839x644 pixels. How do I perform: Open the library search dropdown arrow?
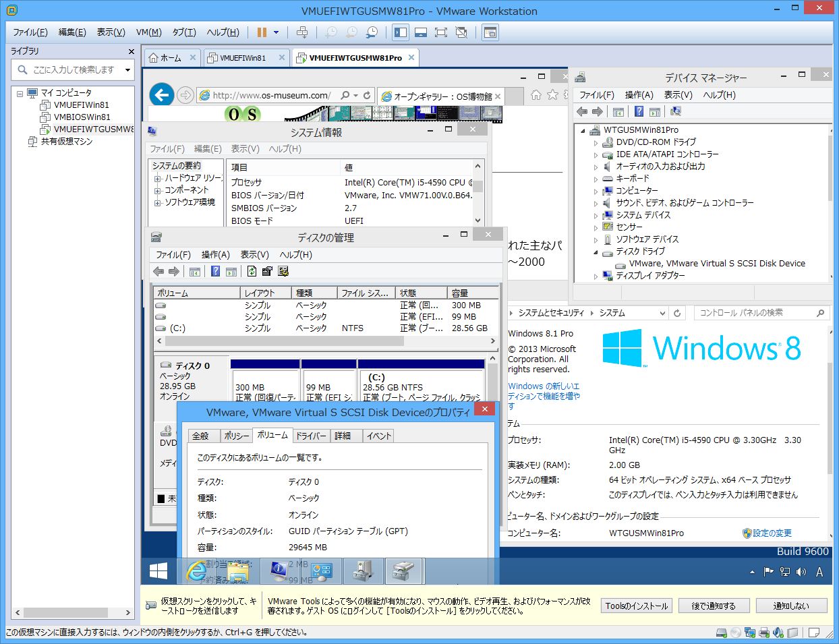[x=127, y=69]
